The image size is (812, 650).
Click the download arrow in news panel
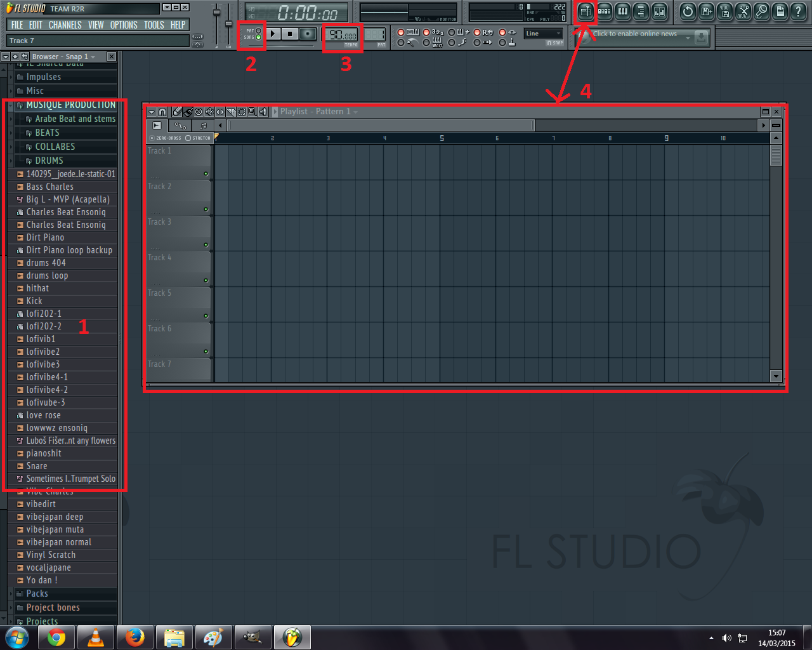click(701, 37)
